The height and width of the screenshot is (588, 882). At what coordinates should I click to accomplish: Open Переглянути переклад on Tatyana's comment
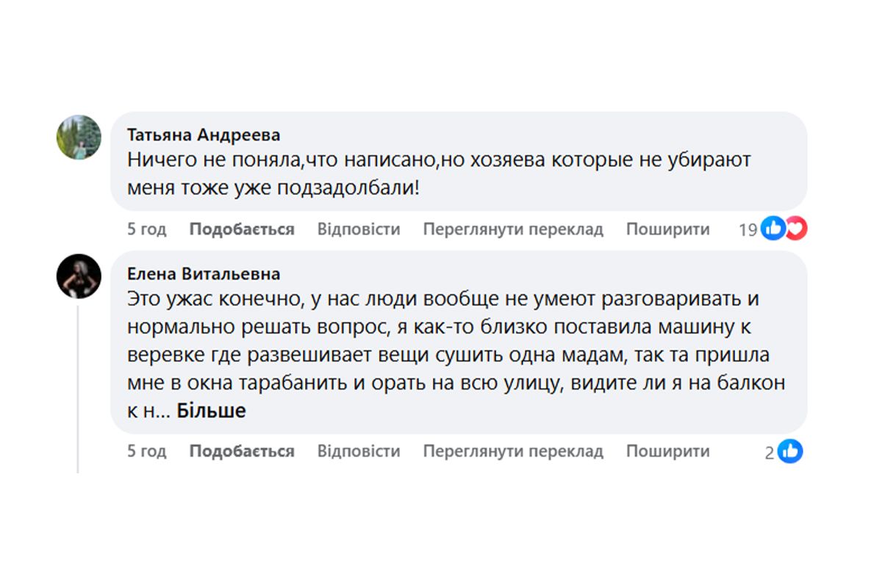pyautogui.click(x=513, y=229)
